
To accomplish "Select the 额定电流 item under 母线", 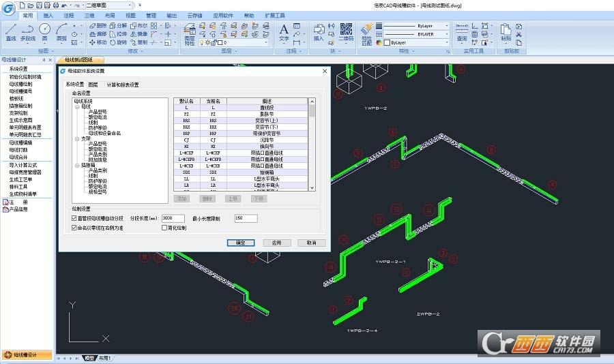I will pyautogui.click(x=98, y=117).
